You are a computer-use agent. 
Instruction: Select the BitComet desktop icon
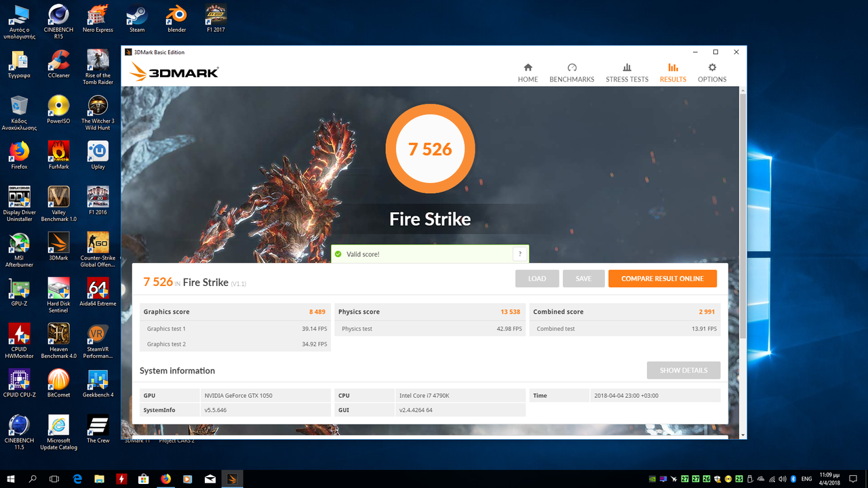coord(58,384)
